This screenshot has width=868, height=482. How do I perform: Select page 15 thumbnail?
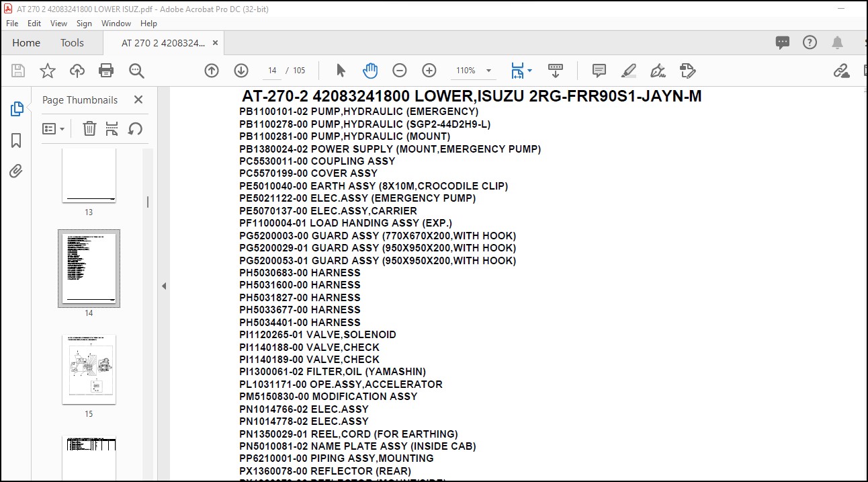(x=89, y=370)
